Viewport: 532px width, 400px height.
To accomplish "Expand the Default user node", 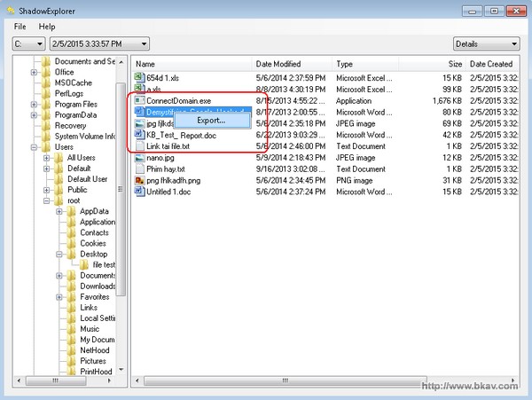I will coord(46,169).
